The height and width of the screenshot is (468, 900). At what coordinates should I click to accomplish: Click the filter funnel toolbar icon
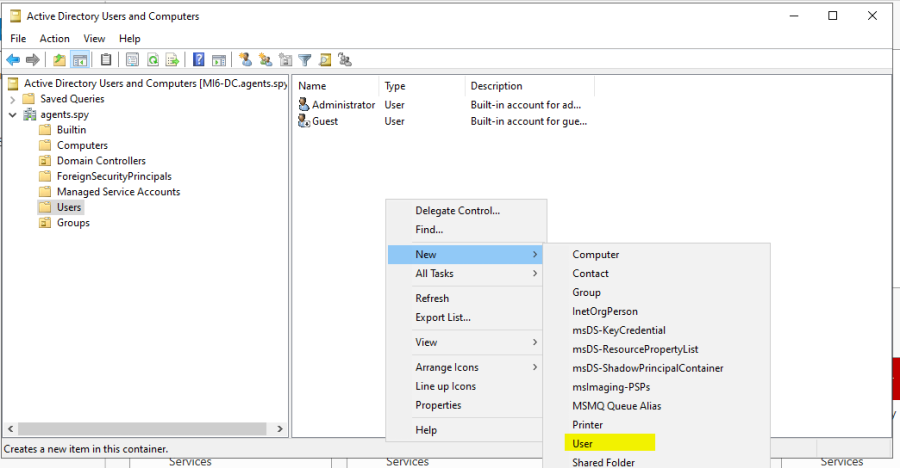(x=306, y=60)
